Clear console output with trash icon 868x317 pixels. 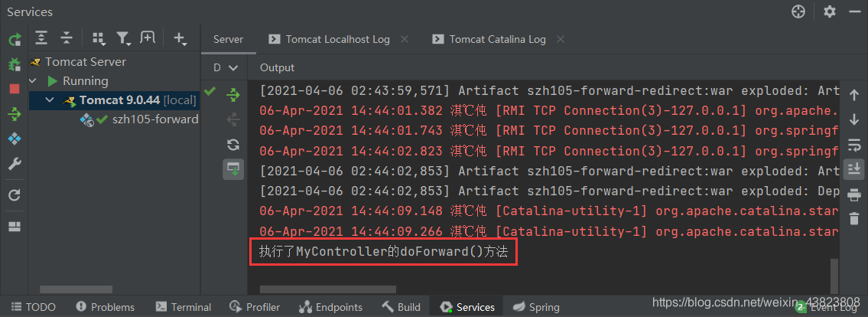[x=854, y=218]
